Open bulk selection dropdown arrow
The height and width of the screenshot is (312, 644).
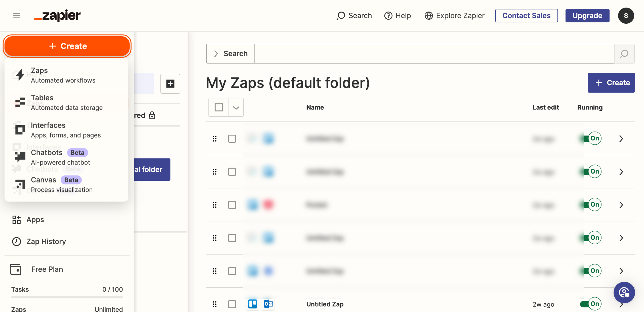point(236,107)
